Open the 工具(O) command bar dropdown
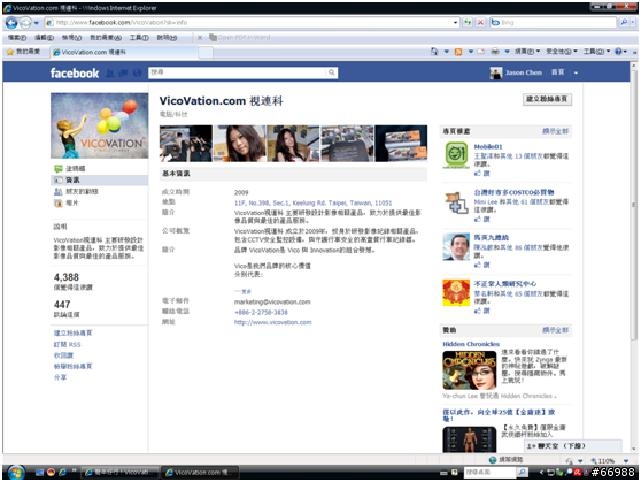The height and width of the screenshot is (480, 640). coord(597,51)
